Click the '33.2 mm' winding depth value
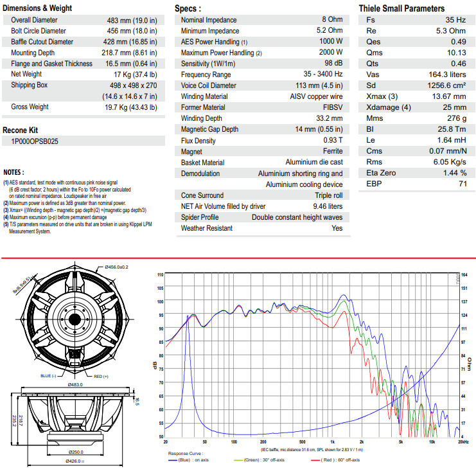 [330, 118]
